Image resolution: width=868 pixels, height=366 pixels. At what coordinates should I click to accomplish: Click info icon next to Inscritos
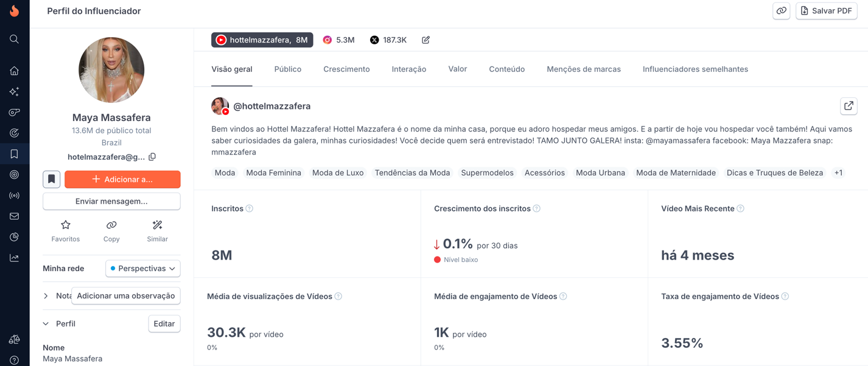(x=250, y=209)
